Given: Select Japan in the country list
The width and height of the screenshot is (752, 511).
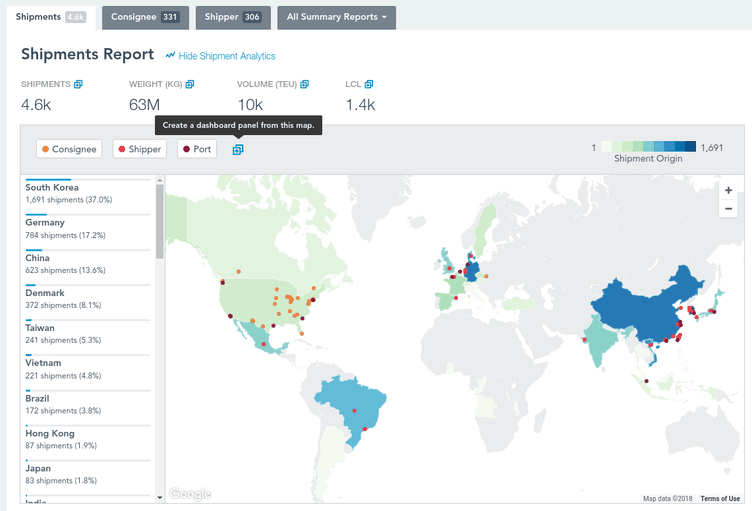Looking at the screenshot, I should 88,475.
